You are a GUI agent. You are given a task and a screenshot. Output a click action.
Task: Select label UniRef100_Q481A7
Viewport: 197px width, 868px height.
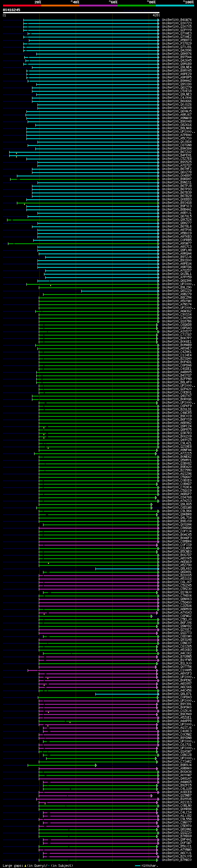(x=177, y=778)
